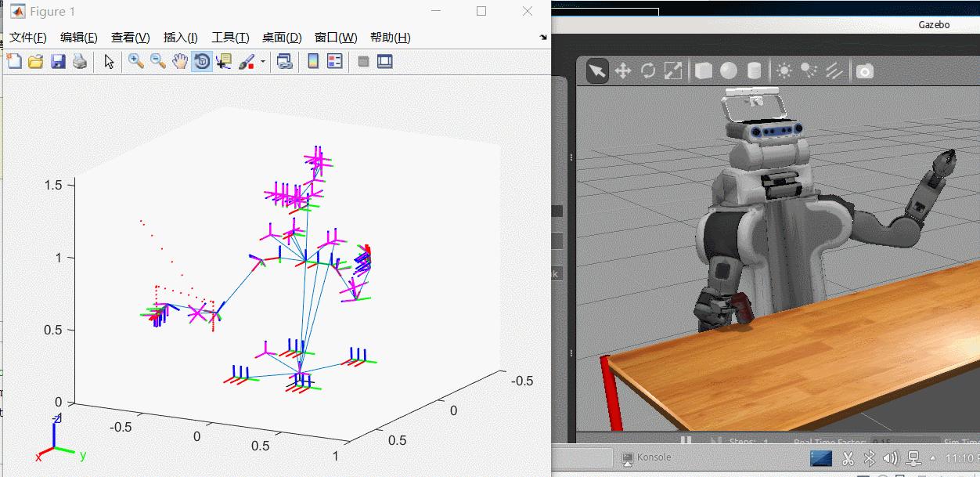This screenshot has height=477, width=980.
Task: Insert a cylinder in Gazebo
Action: click(752, 70)
